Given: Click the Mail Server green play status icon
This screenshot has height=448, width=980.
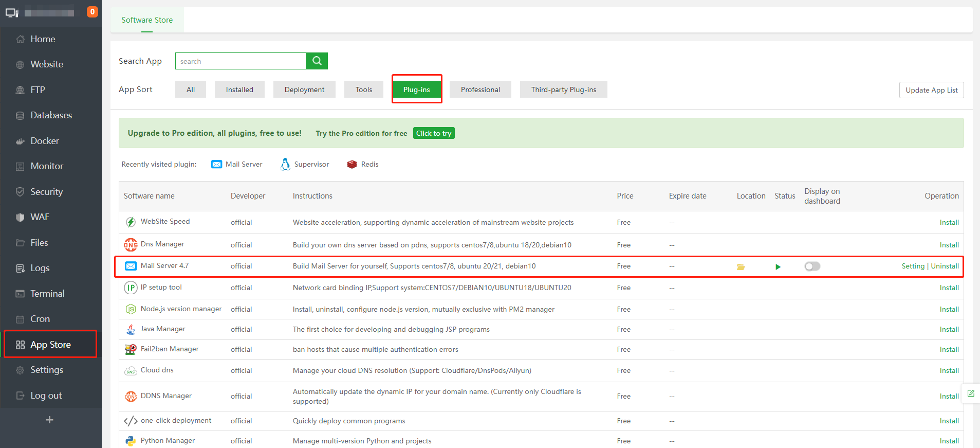Looking at the screenshot, I should 778,266.
